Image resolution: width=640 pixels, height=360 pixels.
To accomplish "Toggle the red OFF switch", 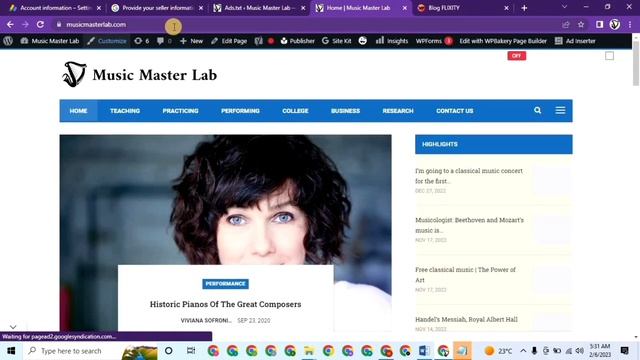I will pyautogui.click(x=517, y=56).
